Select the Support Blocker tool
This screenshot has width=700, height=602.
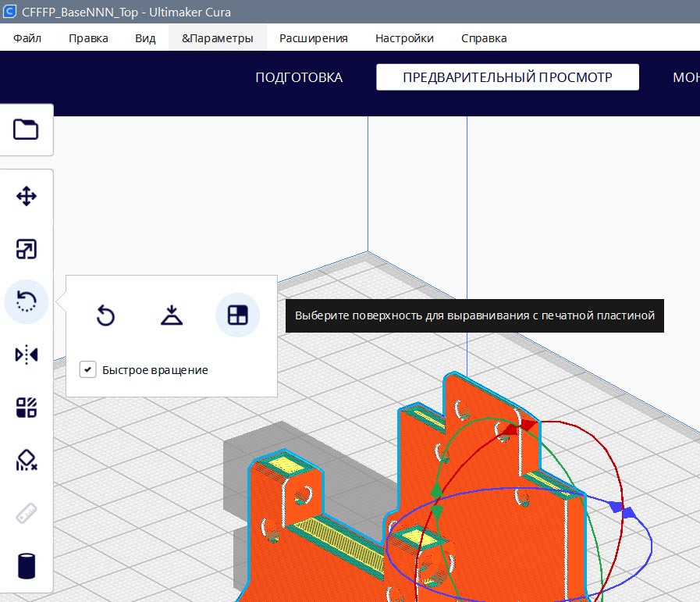(x=27, y=461)
